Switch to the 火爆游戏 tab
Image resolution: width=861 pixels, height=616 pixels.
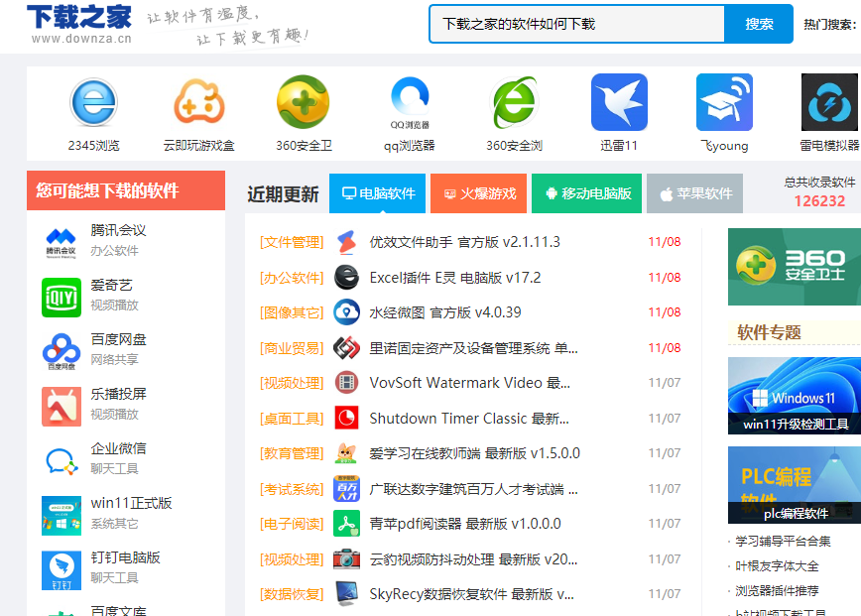(478, 193)
